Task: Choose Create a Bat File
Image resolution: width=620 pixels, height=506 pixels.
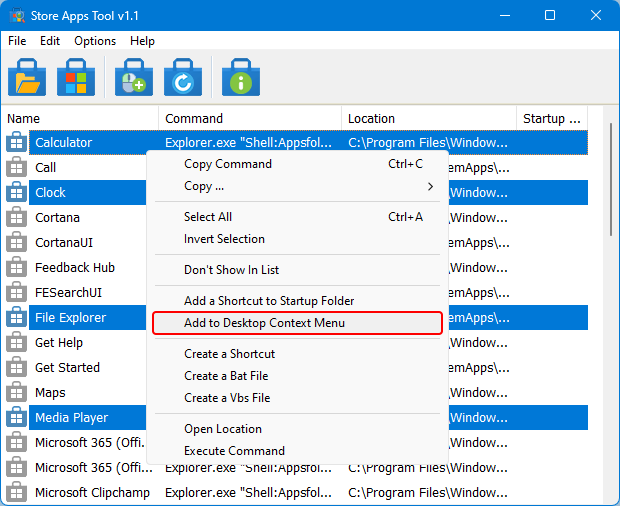Action: [x=226, y=376]
